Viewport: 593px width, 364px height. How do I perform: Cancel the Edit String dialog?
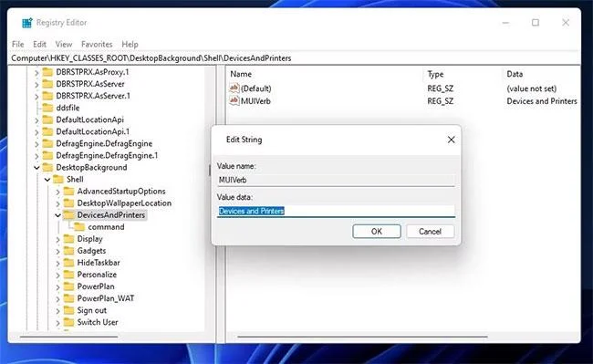tap(430, 232)
